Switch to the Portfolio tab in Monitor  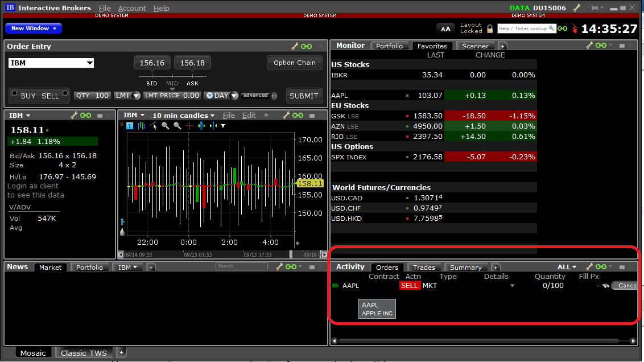[389, 46]
